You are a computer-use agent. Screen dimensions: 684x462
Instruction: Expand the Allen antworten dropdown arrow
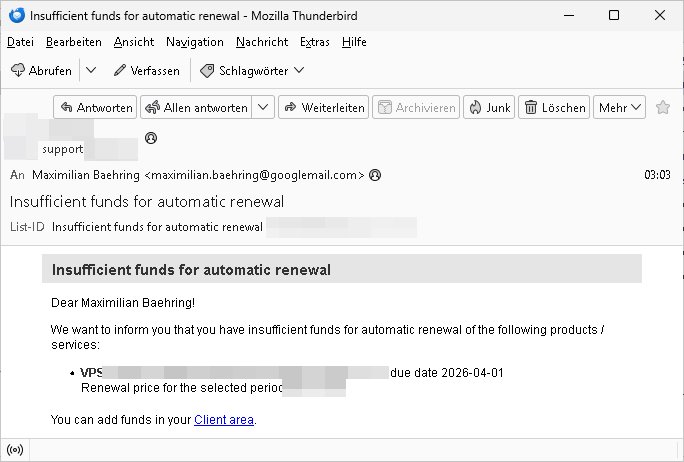[263, 107]
